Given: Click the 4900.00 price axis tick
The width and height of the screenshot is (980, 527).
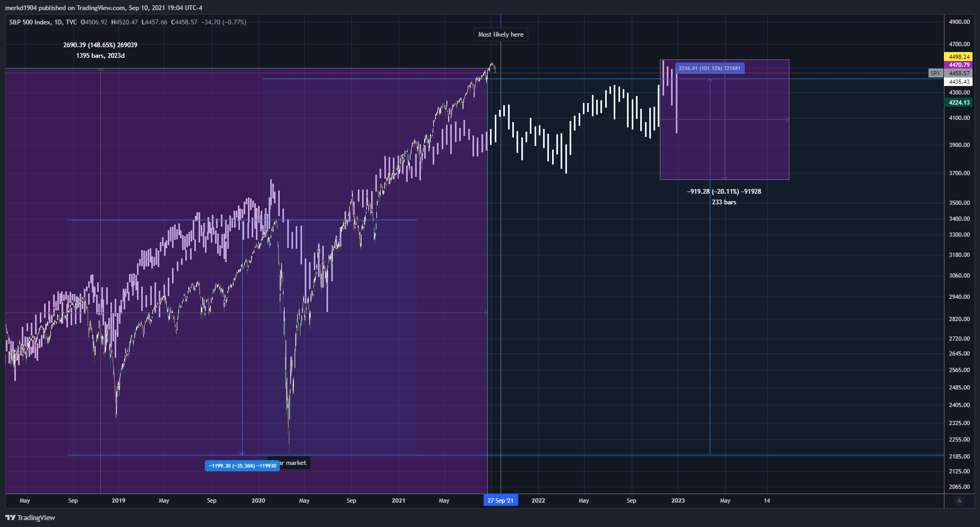Looking at the screenshot, I should point(959,22).
